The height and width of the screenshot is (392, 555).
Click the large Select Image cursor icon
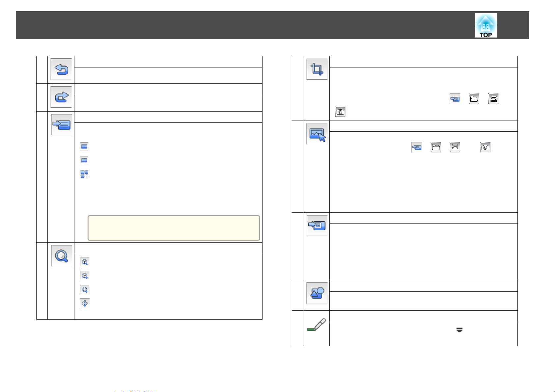[x=317, y=133]
